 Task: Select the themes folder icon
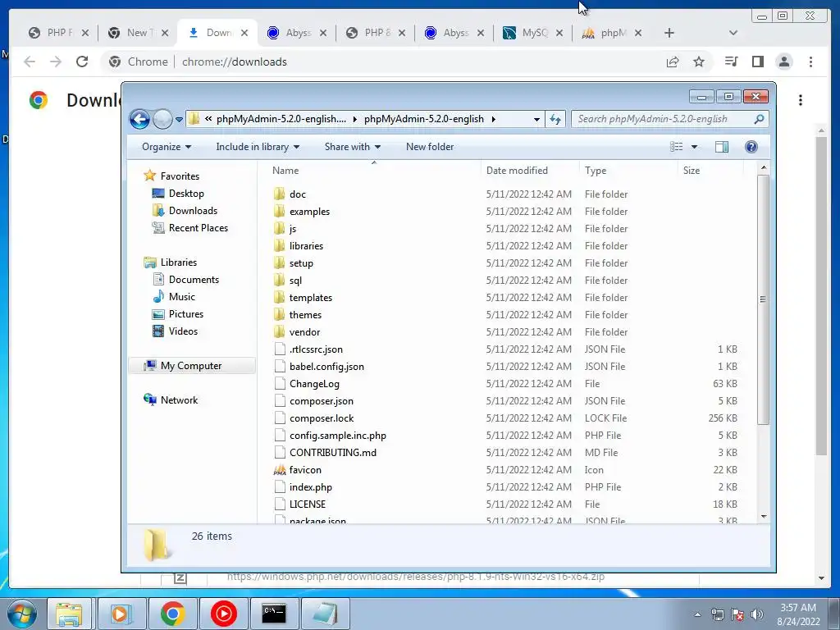[x=279, y=314]
